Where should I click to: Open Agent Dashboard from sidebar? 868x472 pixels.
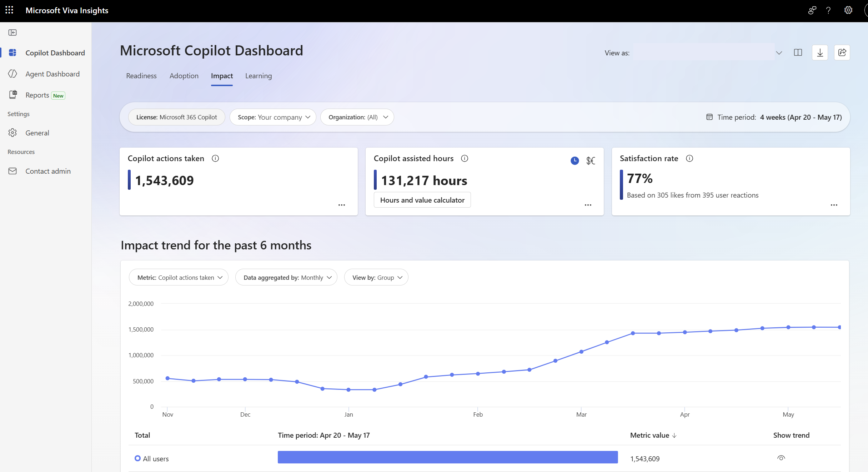point(46,74)
